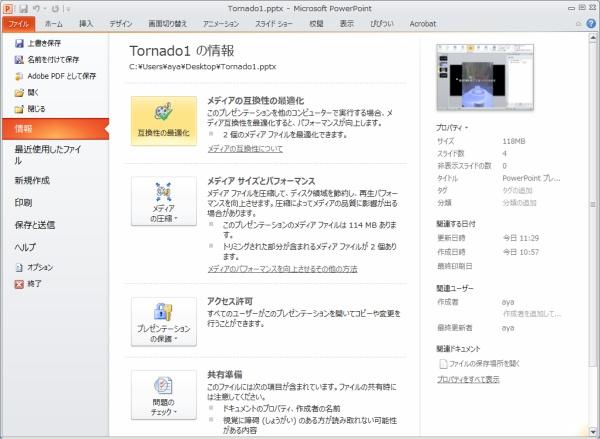Screen dimensions: 600x439
Task: Click the 関連する日付 heading
Action: pyautogui.click(x=456, y=224)
